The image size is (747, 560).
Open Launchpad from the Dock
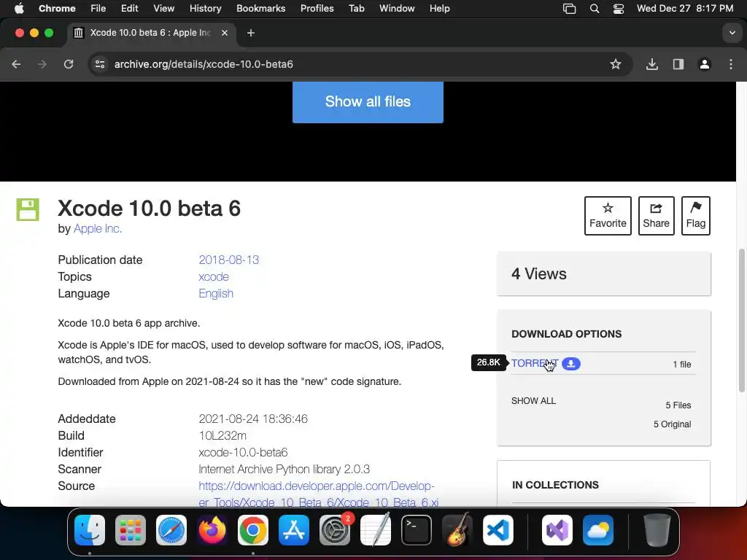(131, 530)
